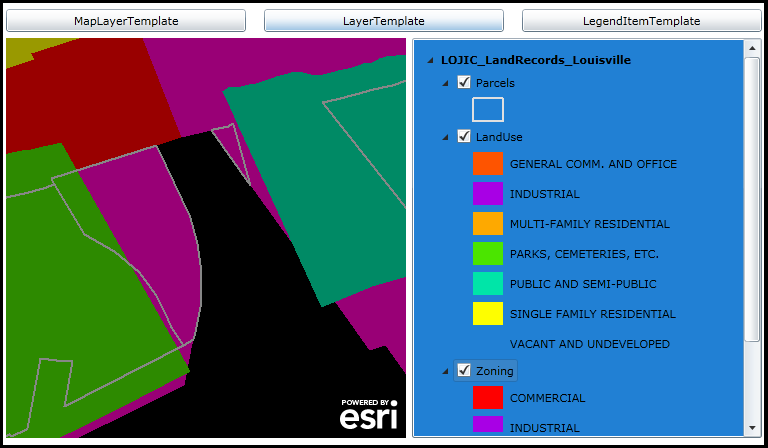
Task: Collapse the LOJIC_LandRecords_Louisville tree node
Action: pyautogui.click(x=431, y=60)
